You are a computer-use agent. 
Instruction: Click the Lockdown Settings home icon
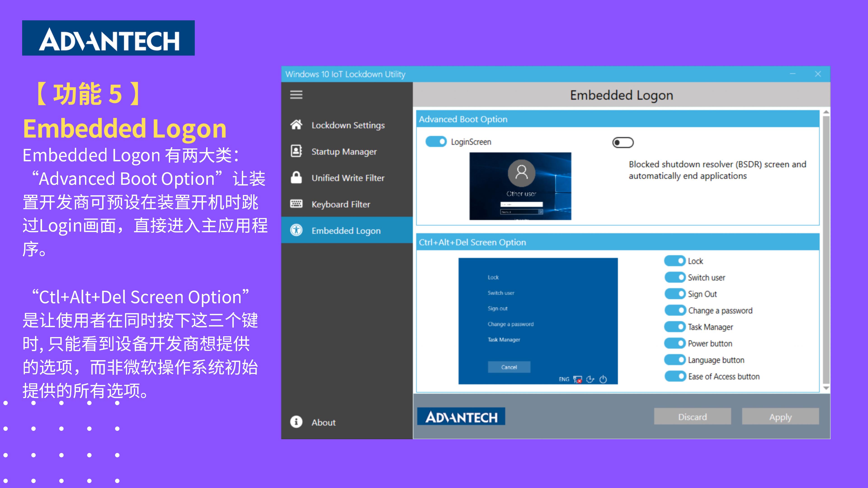(x=296, y=125)
